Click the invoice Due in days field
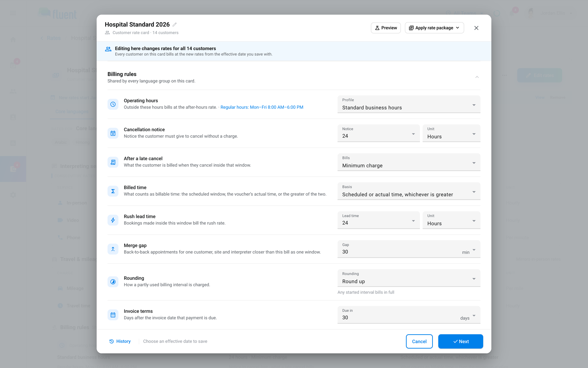Viewport: 588px width, 368px height. point(409,315)
